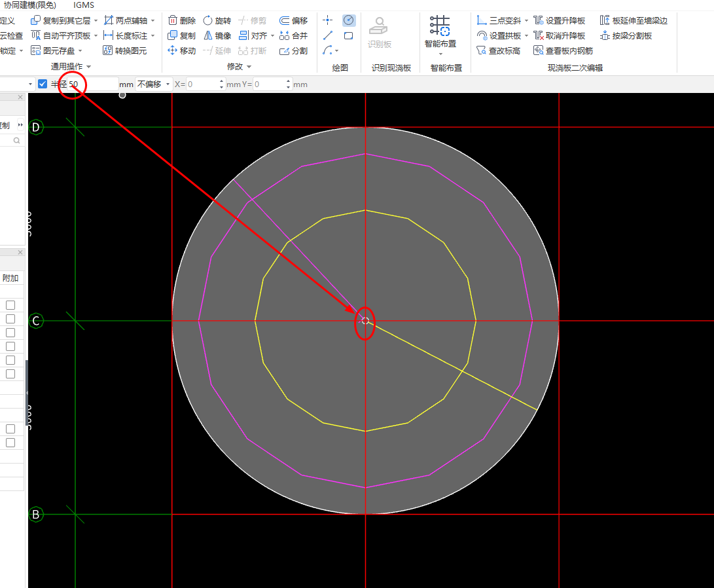Click the 附加 column header
Viewport: 714px width, 588px height.
pos(10,278)
